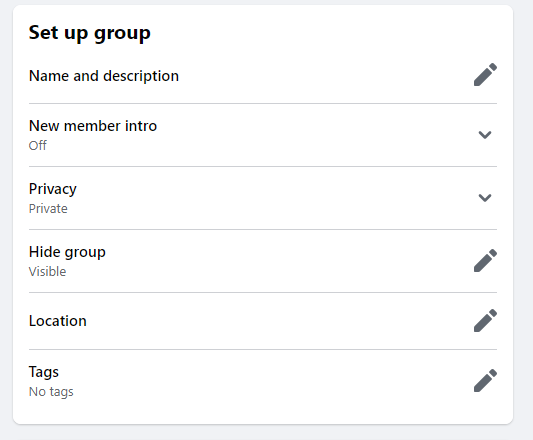Image resolution: width=533 pixels, height=440 pixels.
Task: Edit name and description with pencil icon
Action: [x=485, y=74]
